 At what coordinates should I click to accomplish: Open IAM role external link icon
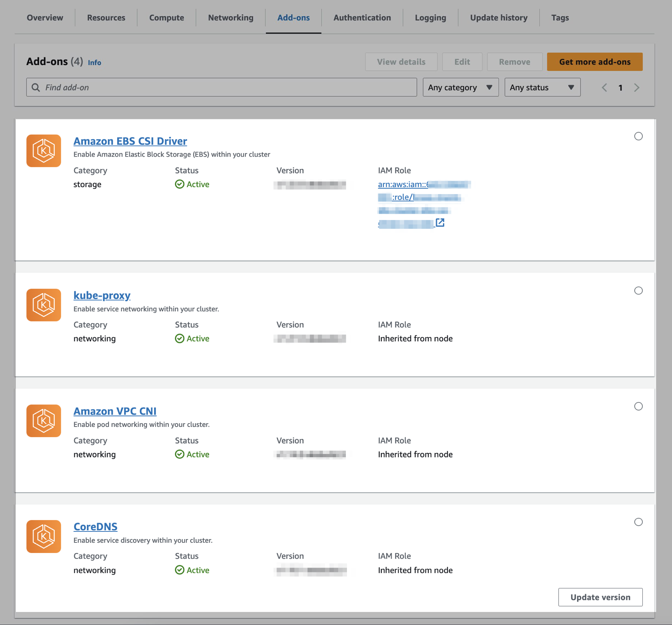(440, 223)
